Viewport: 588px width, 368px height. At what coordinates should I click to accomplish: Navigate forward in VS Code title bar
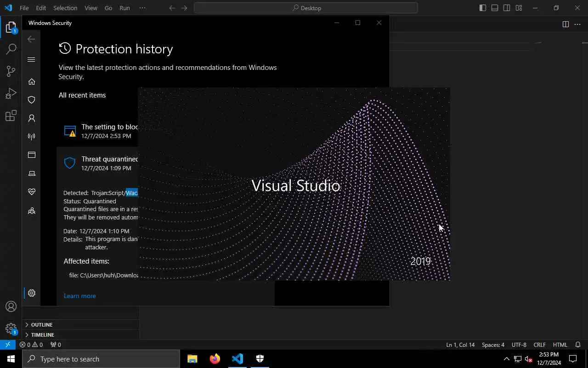click(x=184, y=8)
